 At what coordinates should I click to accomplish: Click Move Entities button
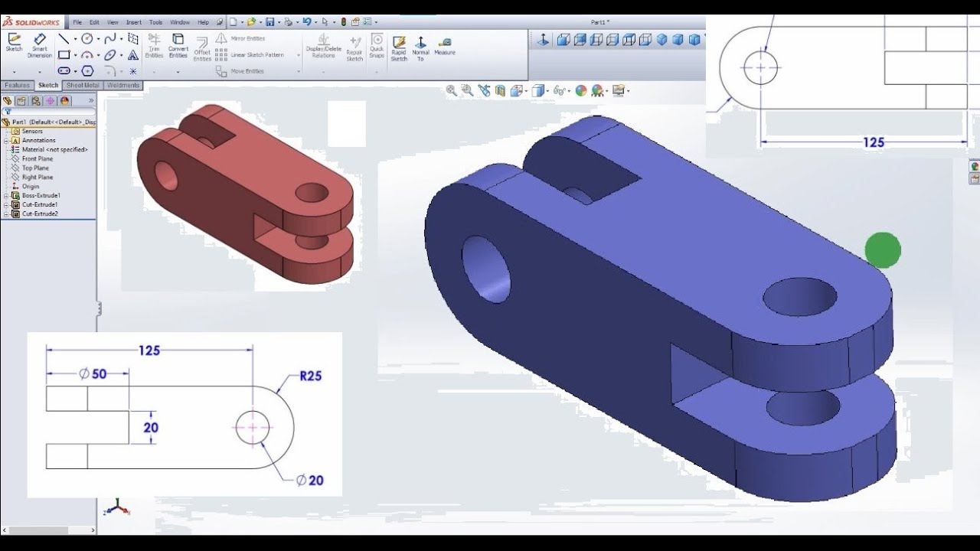(x=240, y=71)
